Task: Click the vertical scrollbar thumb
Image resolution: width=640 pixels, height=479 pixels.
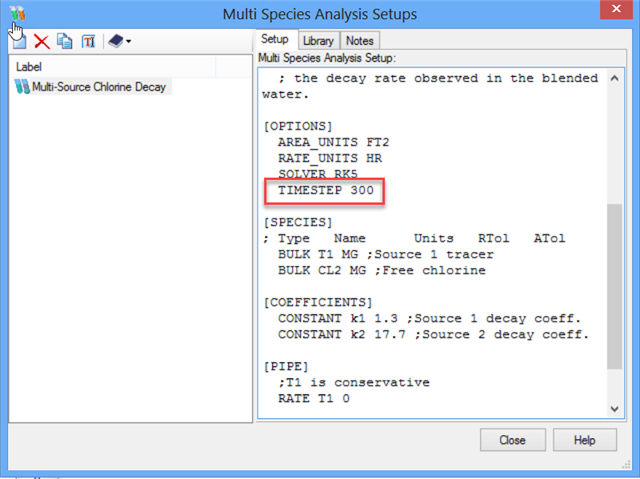Action: (614, 286)
